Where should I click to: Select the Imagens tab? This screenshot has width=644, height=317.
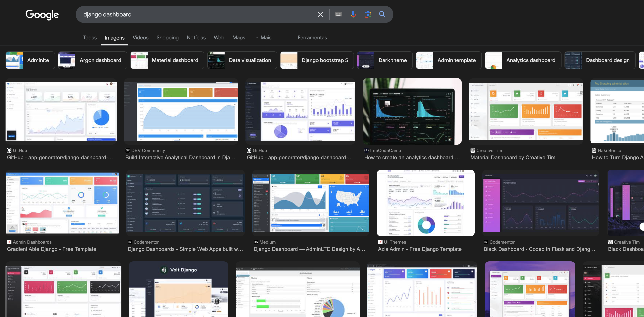115,38
